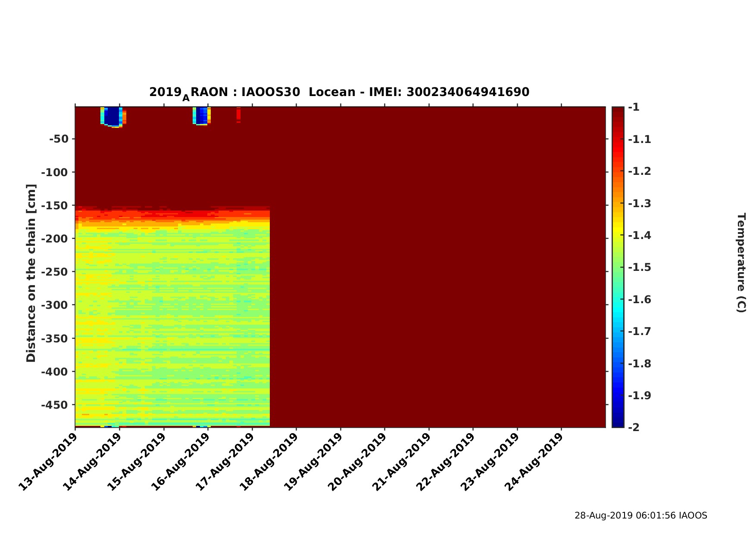Click the large dark blue cold patch near 14-Aug

[112, 116]
